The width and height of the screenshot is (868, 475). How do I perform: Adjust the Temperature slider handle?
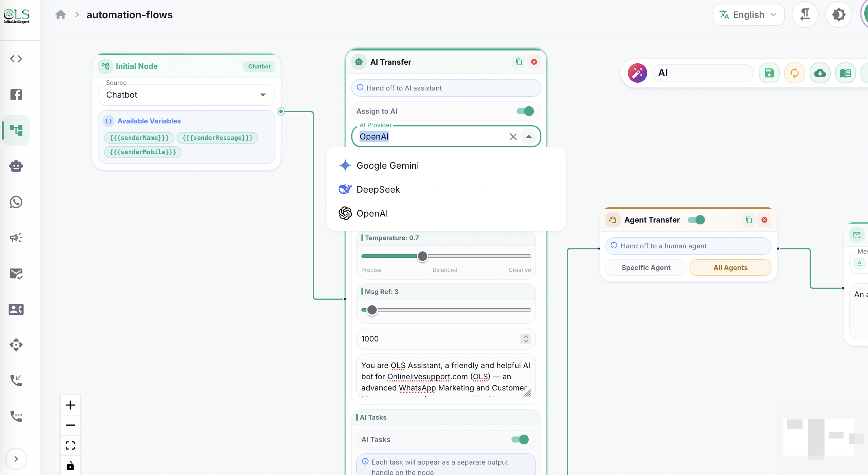pyautogui.click(x=422, y=256)
